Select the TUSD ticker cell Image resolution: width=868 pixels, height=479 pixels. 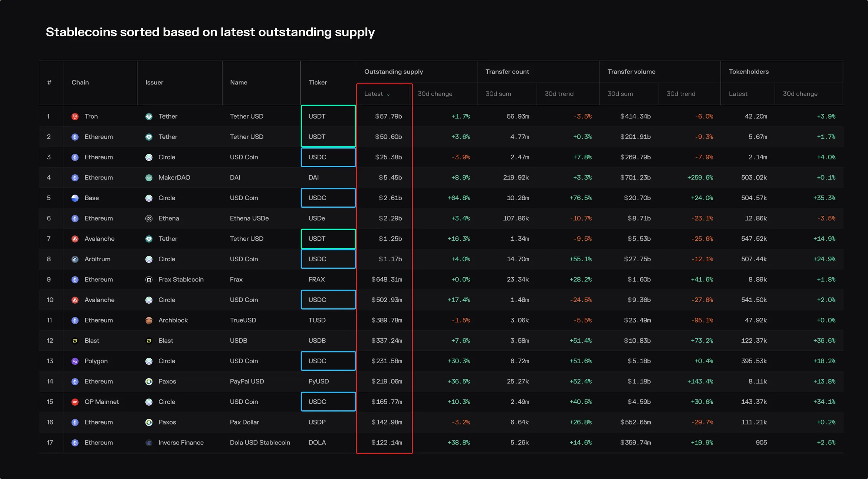point(317,320)
